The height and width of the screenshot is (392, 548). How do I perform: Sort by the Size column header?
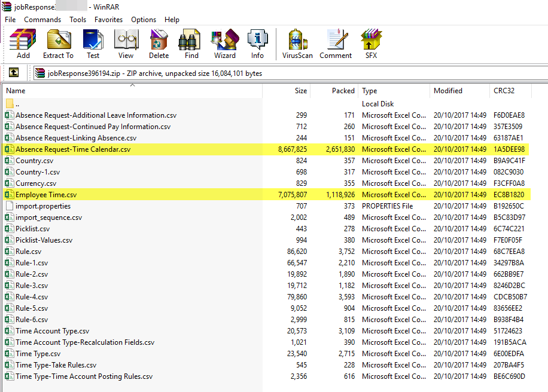286,91
